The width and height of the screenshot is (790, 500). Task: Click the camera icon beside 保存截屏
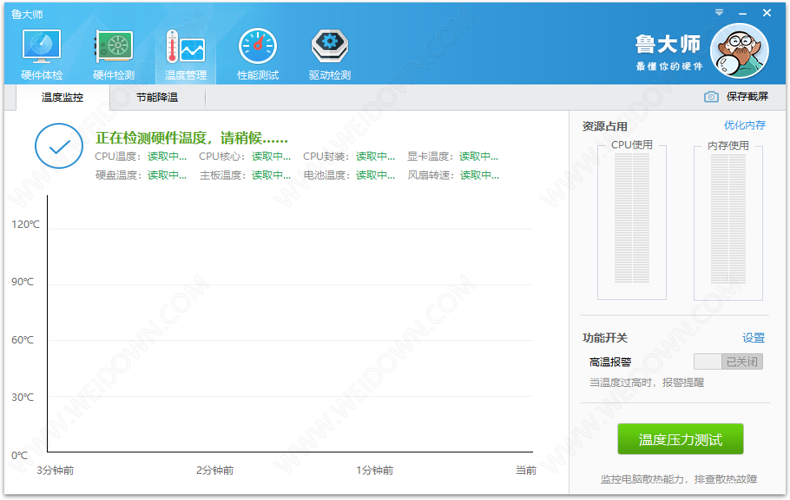(711, 97)
